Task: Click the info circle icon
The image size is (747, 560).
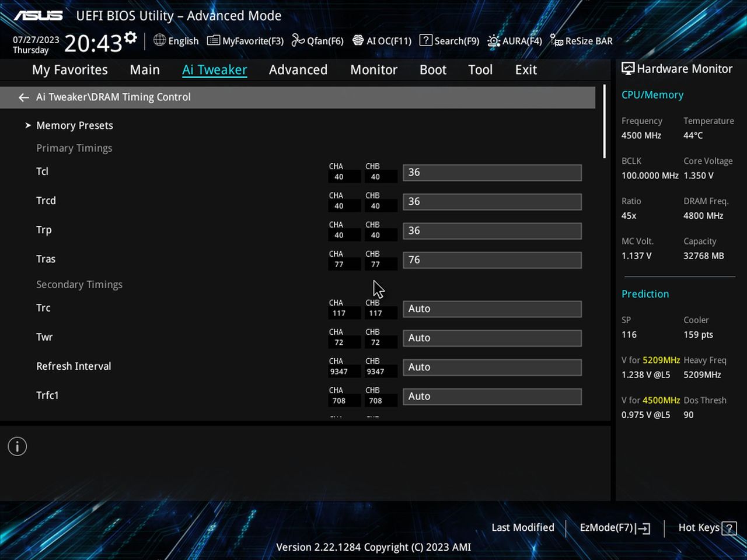Action: click(x=18, y=447)
